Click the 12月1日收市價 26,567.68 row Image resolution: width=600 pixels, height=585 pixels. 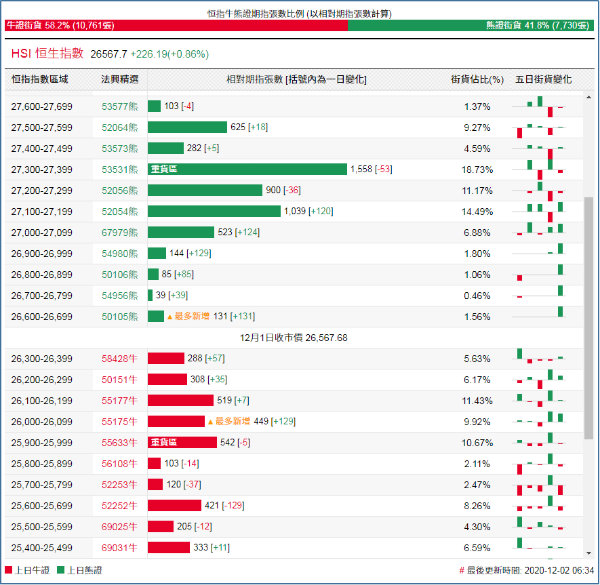[294, 338]
